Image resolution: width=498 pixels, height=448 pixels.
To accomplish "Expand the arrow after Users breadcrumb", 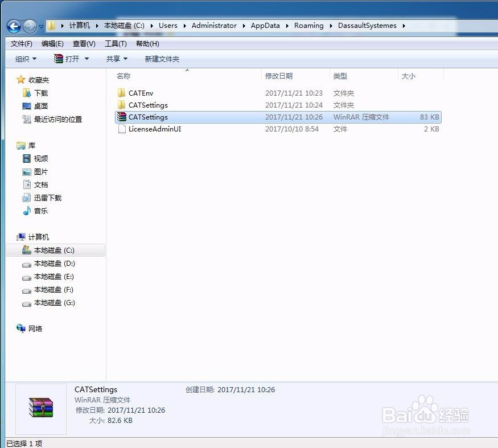I will (x=184, y=26).
